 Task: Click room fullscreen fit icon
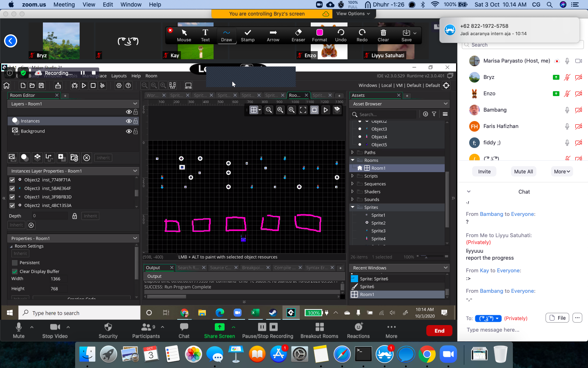coord(303,110)
